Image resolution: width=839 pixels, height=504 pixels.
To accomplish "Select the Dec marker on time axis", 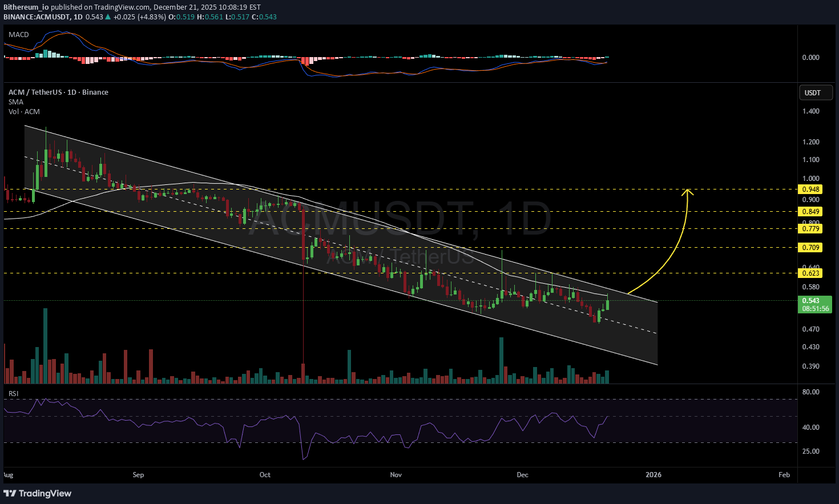I will [x=522, y=475].
